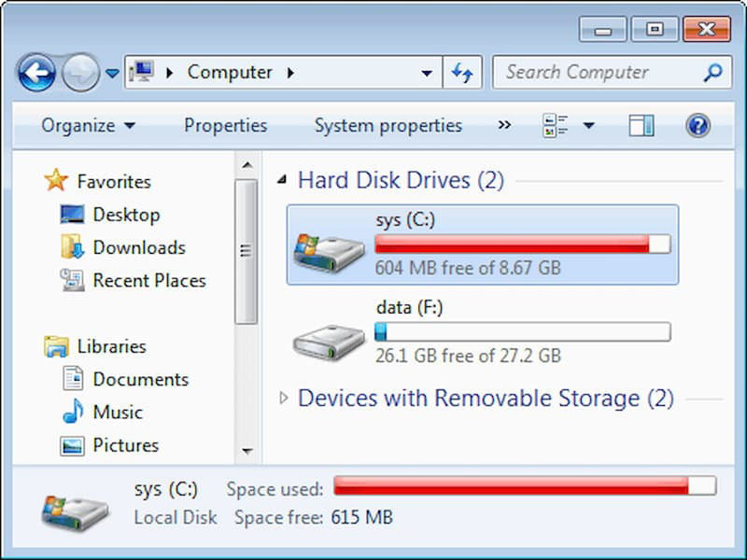This screenshot has height=560, width=747.
Task: Click System properties in toolbar
Action: (x=388, y=126)
